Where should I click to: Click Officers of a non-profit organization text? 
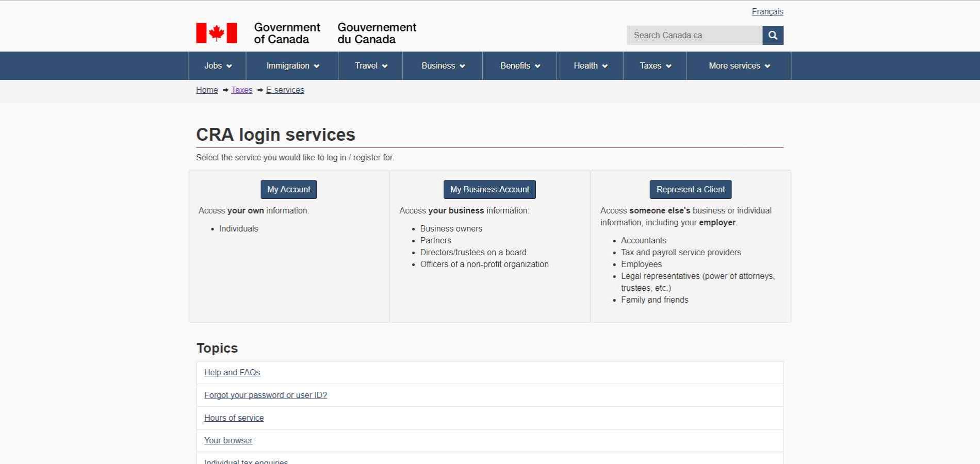(x=484, y=264)
